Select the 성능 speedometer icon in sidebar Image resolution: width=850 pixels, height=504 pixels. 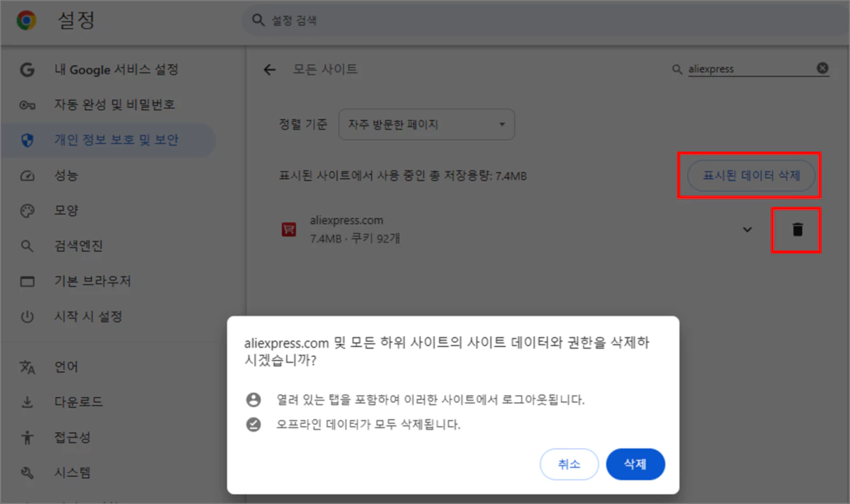click(x=26, y=176)
